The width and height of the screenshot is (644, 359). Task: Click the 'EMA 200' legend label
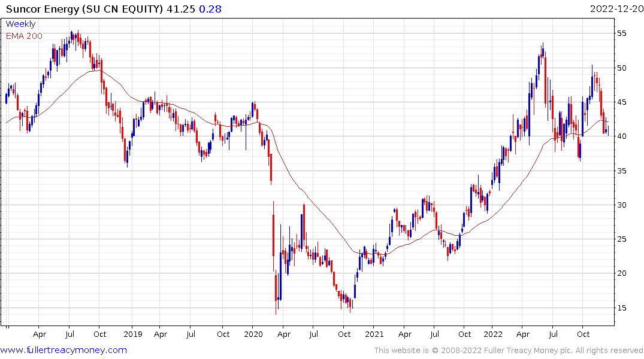tap(24, 36)
